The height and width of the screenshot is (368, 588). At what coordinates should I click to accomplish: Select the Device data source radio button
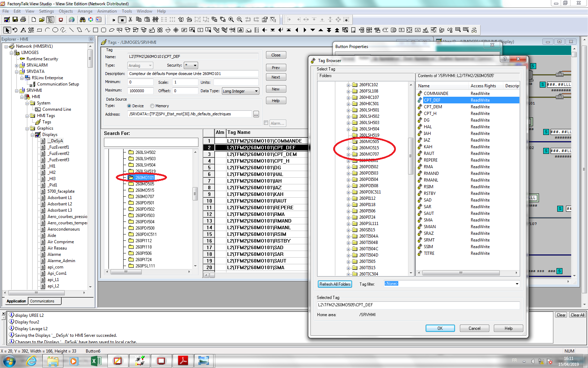coord(129,106)
